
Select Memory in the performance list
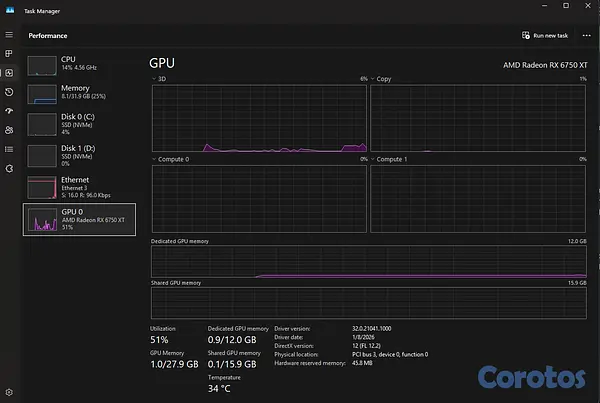[x=79, y=93]
